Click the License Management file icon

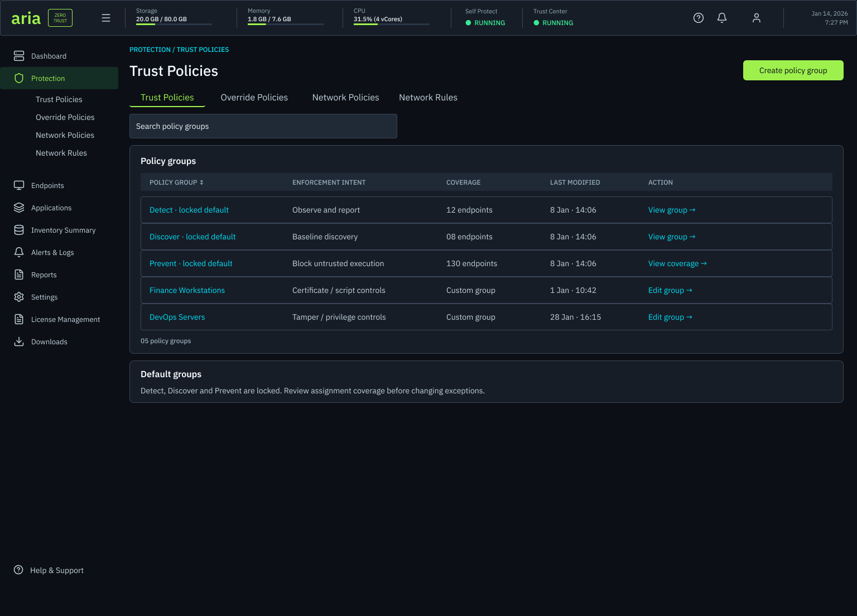pos(19,319)
